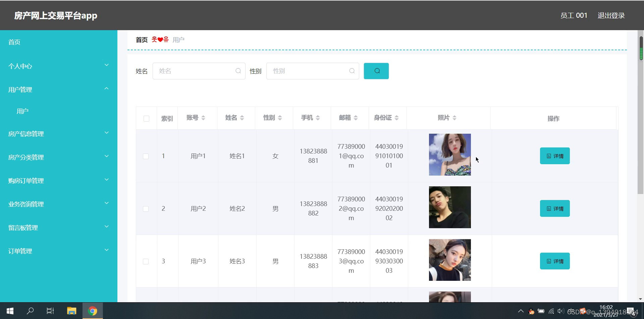Screen dimensions: 644x319
Task: Switch to Chrome in taskbar
Action: (93, 311)
